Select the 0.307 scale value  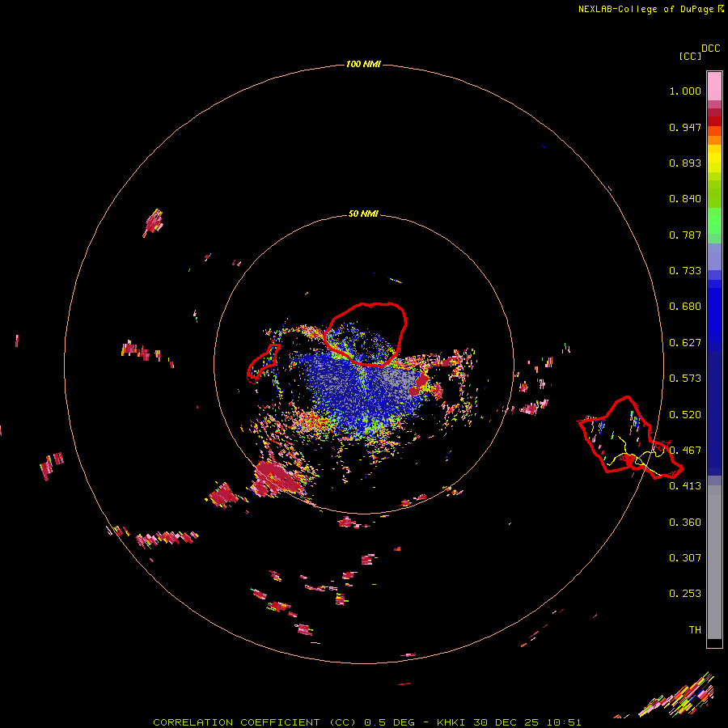[x=685, y=558]
